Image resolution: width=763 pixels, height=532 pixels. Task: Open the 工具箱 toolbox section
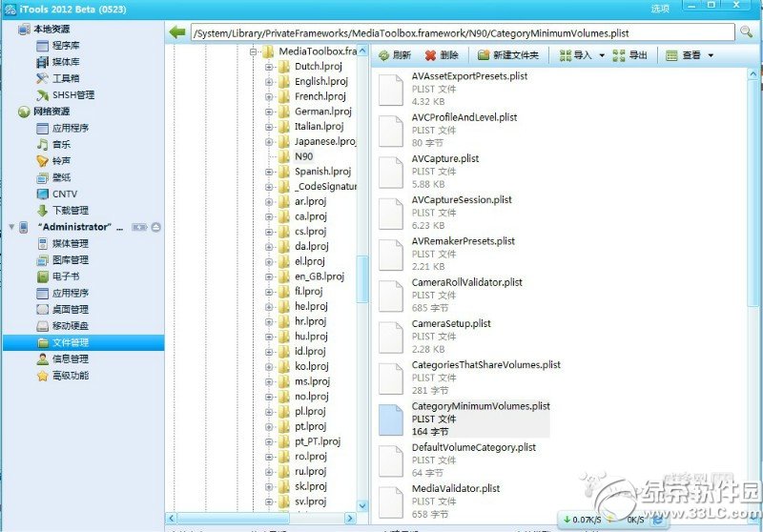point(65,78)
